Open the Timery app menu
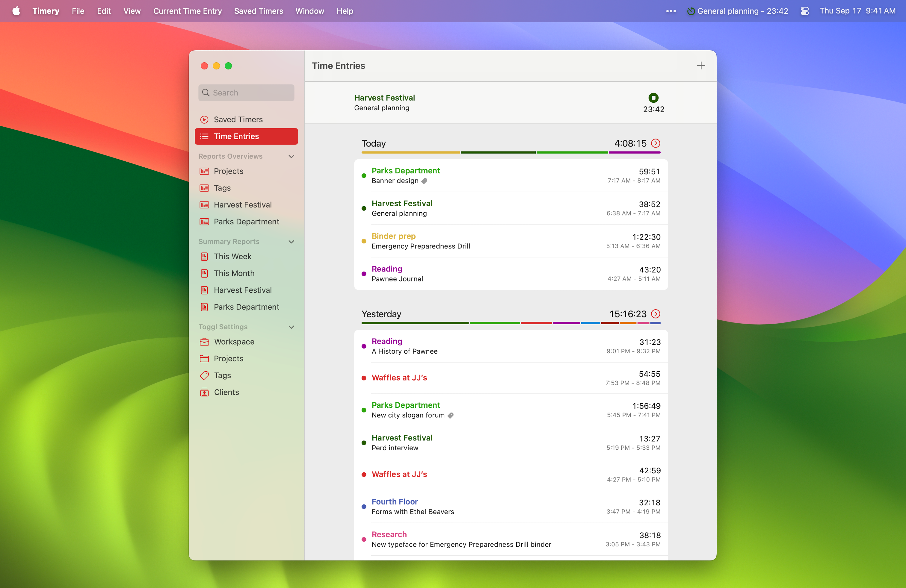This screenshot has height=588, width=906. coord(46,11)
